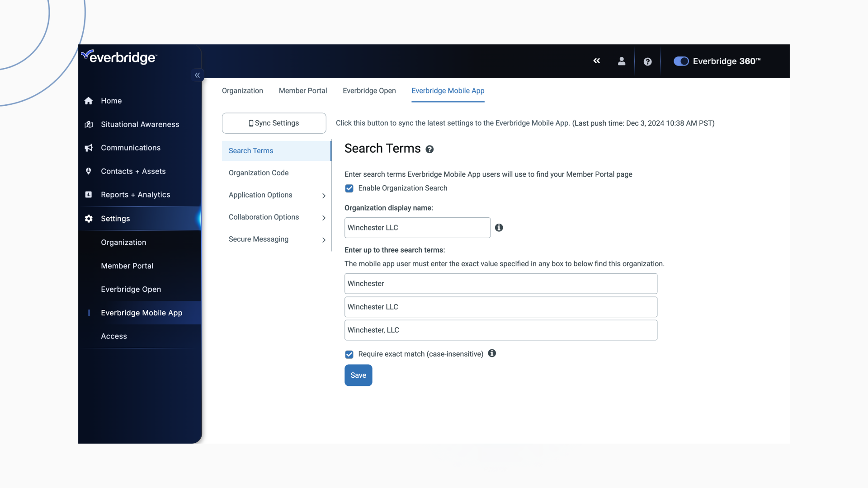This screenshot has width=868, height=488.
Task: Open the user profile icon in header
Action: pos(622,61)
